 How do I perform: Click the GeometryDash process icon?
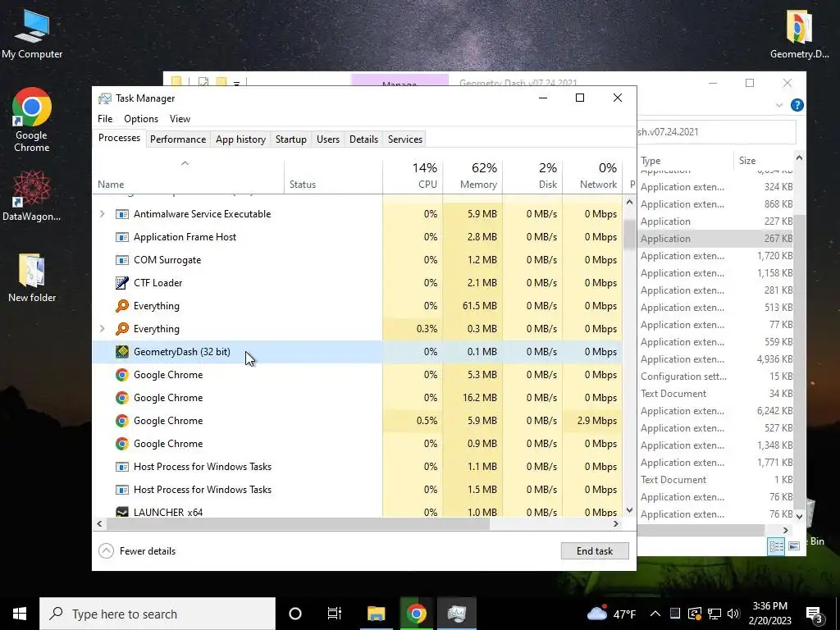tap(122, 351)
